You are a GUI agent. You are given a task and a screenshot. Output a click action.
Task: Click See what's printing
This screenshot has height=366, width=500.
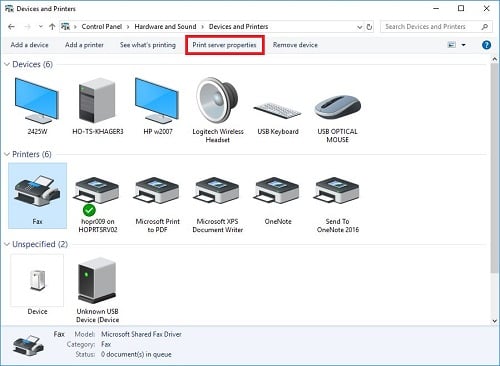click(x=148, y=45)
